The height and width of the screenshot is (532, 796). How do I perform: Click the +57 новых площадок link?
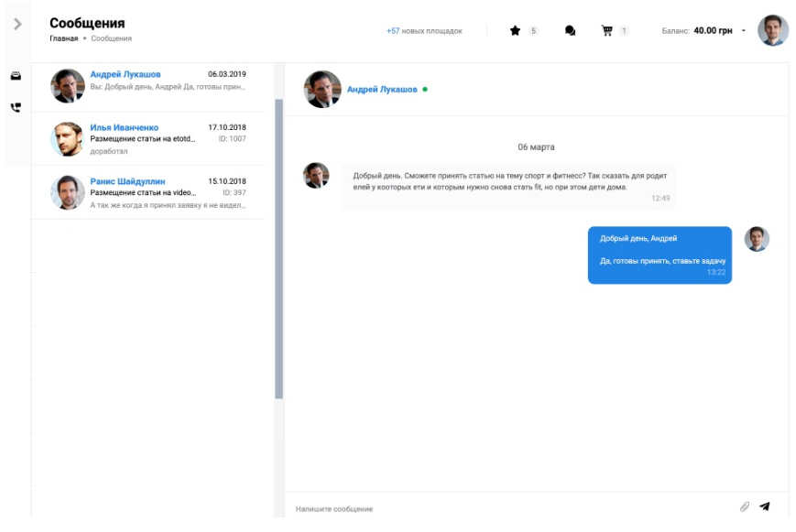tap(424, 31)
